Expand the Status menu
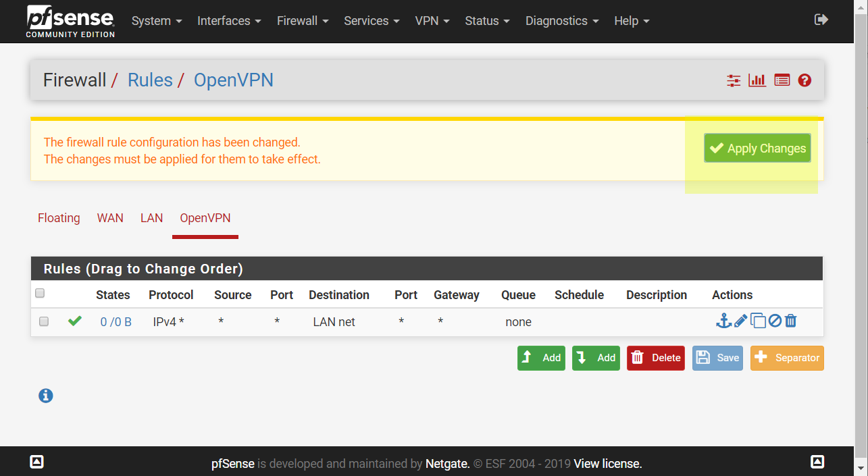The width and height of the screenshot is (868, 476). pyautogui.click(x=488, y=21)
